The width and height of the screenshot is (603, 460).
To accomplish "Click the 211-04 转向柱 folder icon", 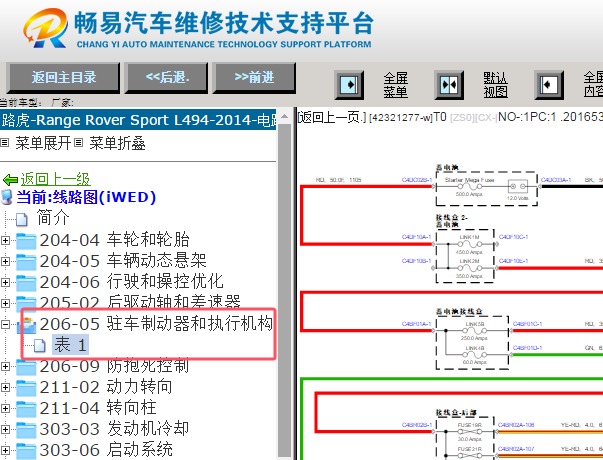I will coord(26,408).
